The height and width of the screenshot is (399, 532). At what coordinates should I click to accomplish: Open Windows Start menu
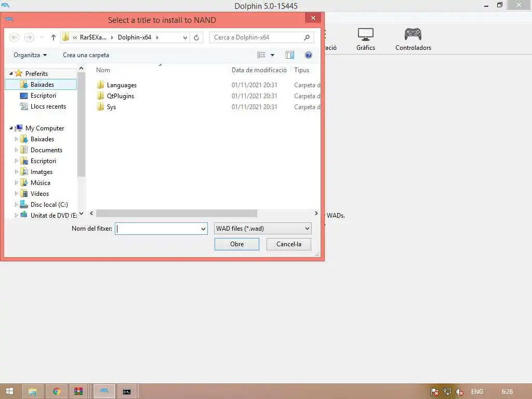click(x=10, y=391)
